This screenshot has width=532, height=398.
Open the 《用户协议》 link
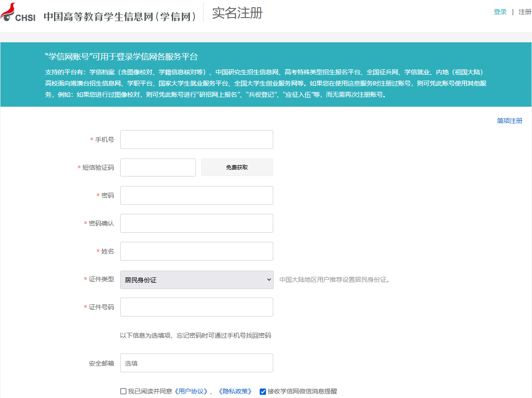[190, 391]
